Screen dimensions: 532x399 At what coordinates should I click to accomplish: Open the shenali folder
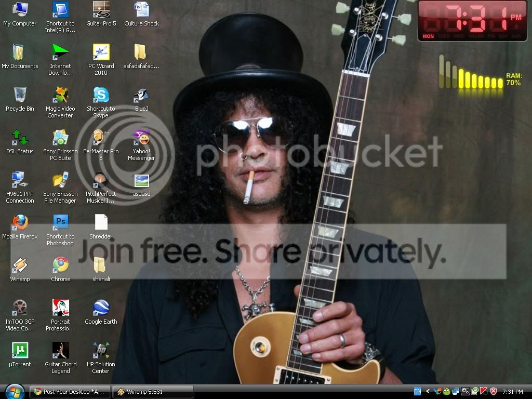click(101, 270)
